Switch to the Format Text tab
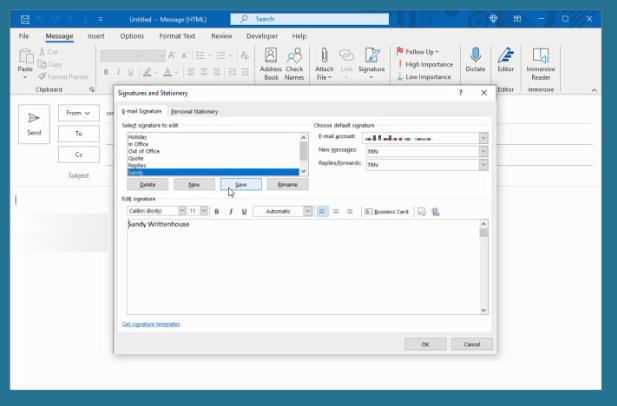Image resolution: width=617 pixels, height=406 pixels. click(177, 36)
